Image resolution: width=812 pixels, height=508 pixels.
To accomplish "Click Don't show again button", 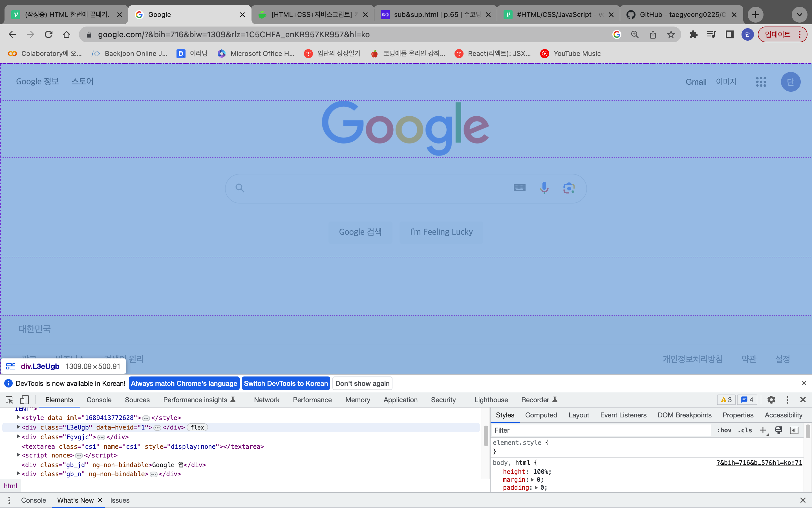I will pos(362,383).
